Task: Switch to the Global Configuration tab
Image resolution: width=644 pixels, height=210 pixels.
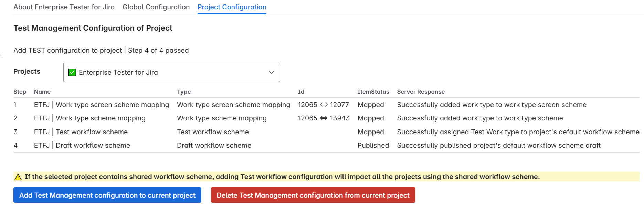Action: tap(156, 7)
